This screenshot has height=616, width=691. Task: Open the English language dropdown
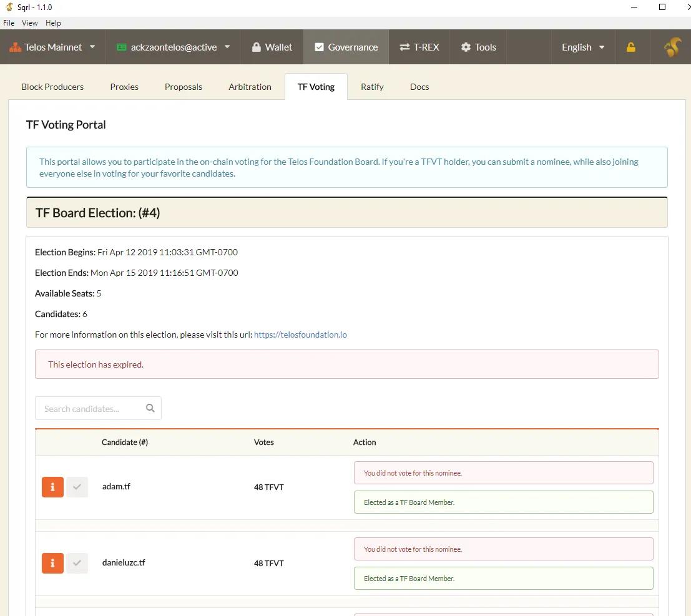pyautogui.click(x=583, y=47)
